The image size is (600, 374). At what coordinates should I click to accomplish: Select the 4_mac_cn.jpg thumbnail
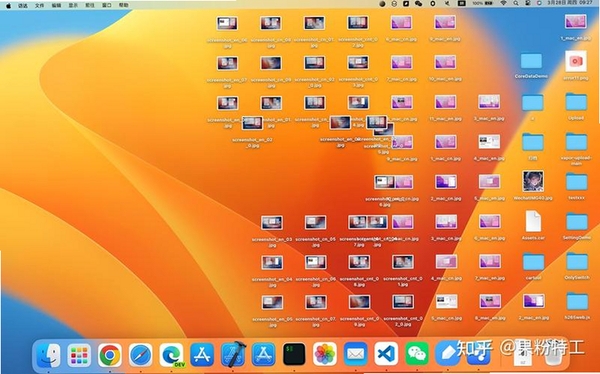(x=446, y=261)
